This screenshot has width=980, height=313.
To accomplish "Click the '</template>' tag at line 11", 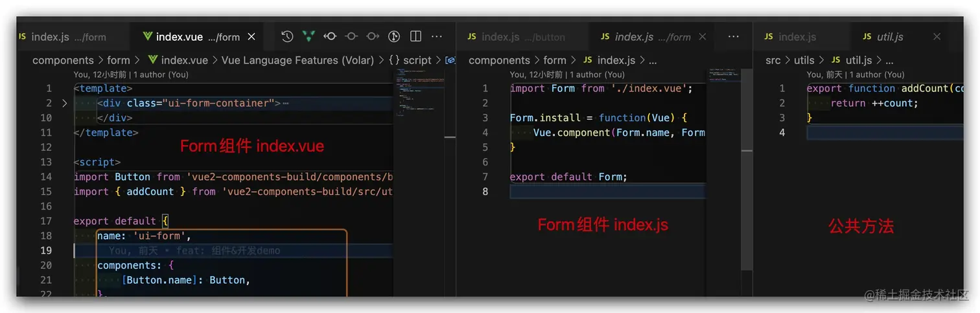I will pyautogui.click(x=106, y=133).
